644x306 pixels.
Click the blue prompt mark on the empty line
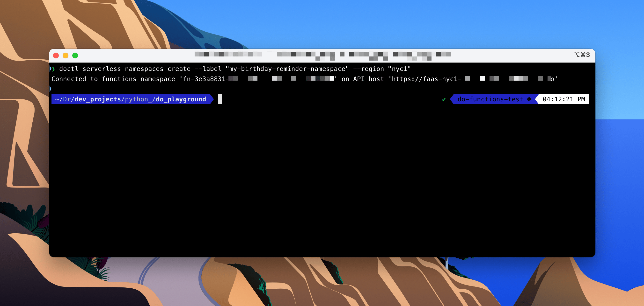[50, 89]
